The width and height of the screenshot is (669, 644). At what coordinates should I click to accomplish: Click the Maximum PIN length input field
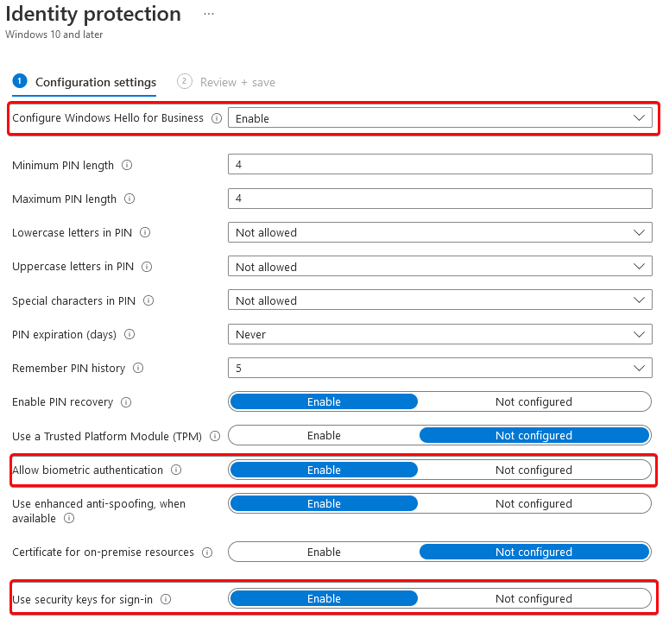click(x=440, y=199)
